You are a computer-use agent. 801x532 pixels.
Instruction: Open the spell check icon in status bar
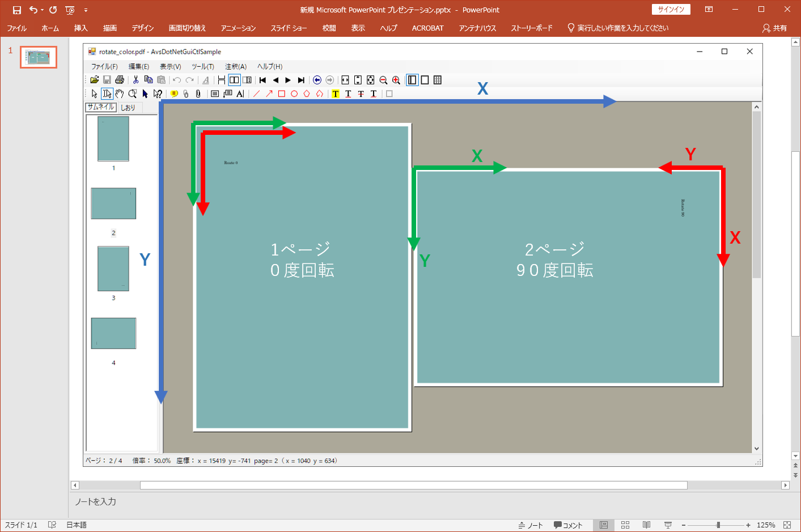point(52,525)
